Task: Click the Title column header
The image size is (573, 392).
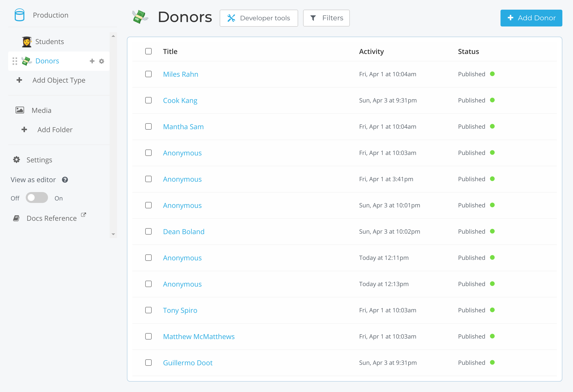Action: 170,51
